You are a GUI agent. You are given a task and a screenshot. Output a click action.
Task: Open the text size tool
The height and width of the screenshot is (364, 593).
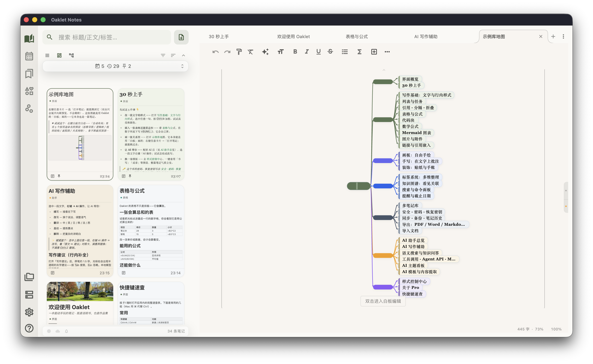coord(280,52)
